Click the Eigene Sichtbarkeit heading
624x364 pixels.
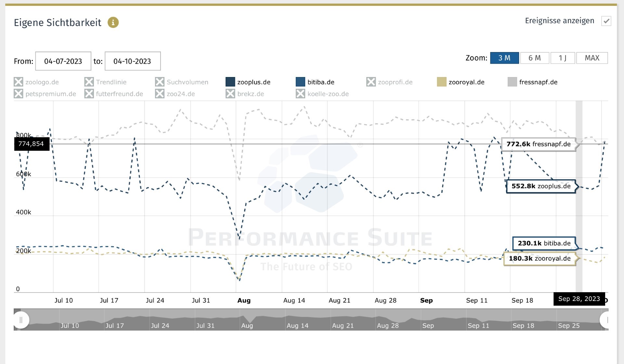[58, 22]
